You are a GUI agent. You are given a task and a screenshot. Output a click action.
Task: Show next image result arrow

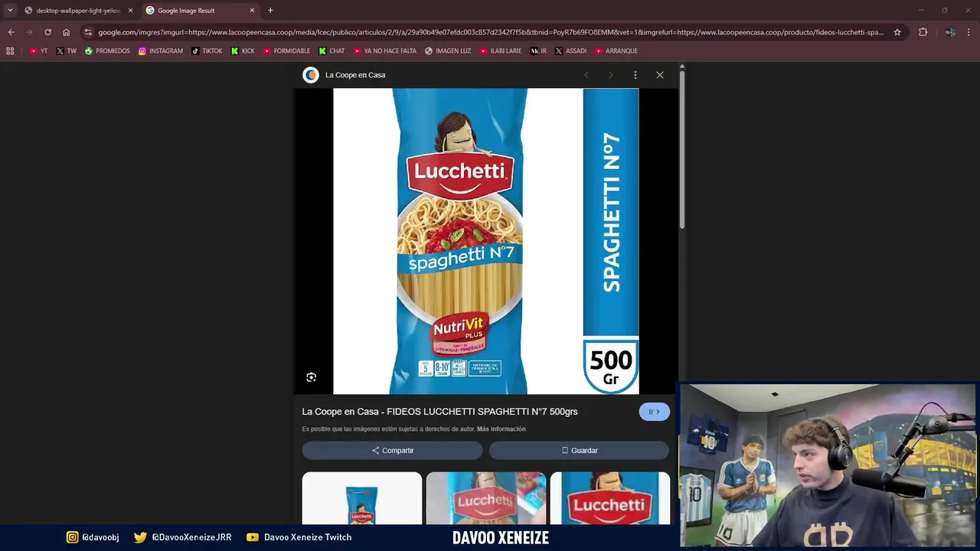(x=611, y=75)
